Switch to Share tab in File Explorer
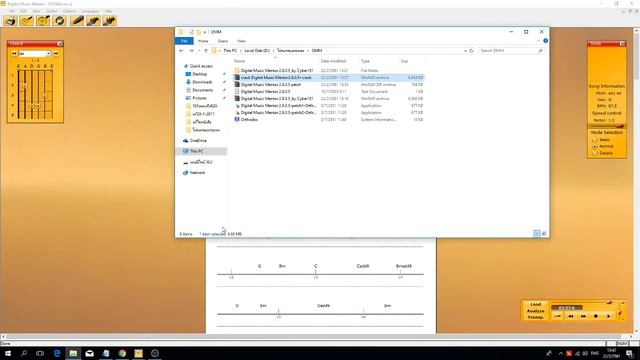 tap(223, 41)
